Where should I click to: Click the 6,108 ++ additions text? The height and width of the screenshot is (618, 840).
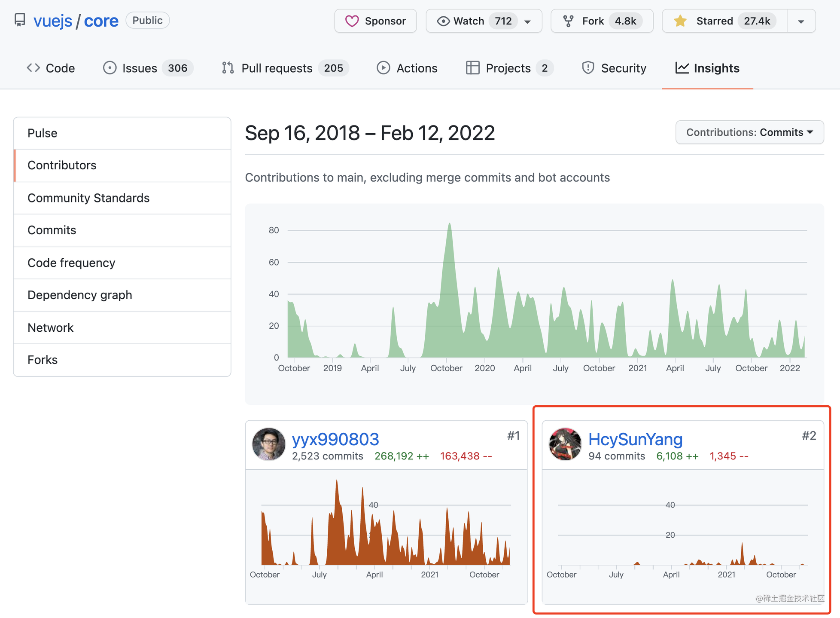click(677, 456)
